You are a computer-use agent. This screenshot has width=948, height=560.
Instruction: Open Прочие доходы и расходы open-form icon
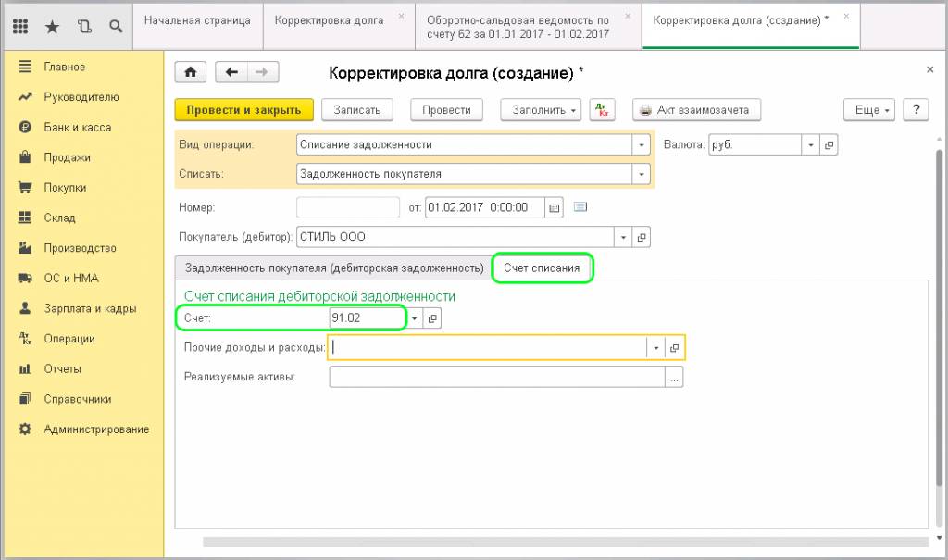[674, 348]
